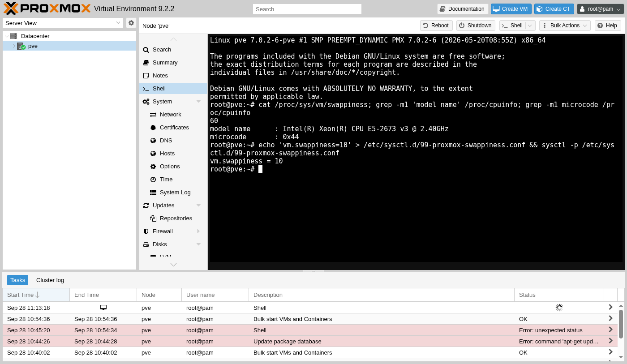The width and height of the screenshot is (627, 364).
Task: Click the Notes sticky-note icon
Action: 146,76
